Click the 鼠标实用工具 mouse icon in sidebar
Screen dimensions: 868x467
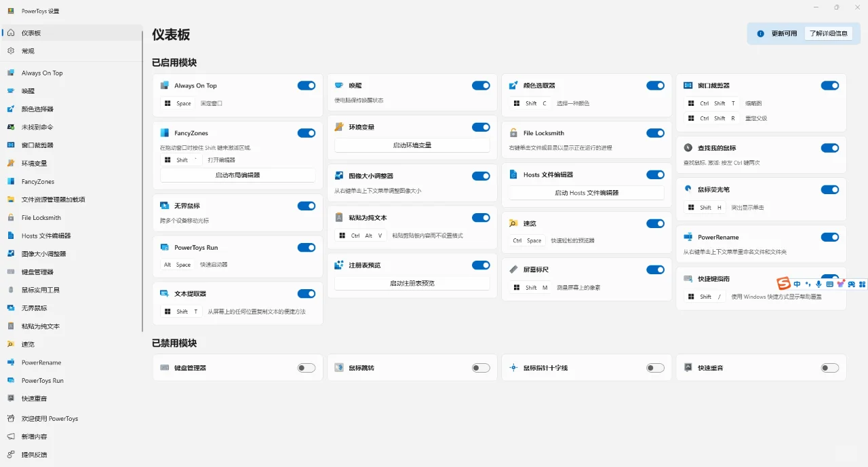pyautogui.click(x=11, y=290)
